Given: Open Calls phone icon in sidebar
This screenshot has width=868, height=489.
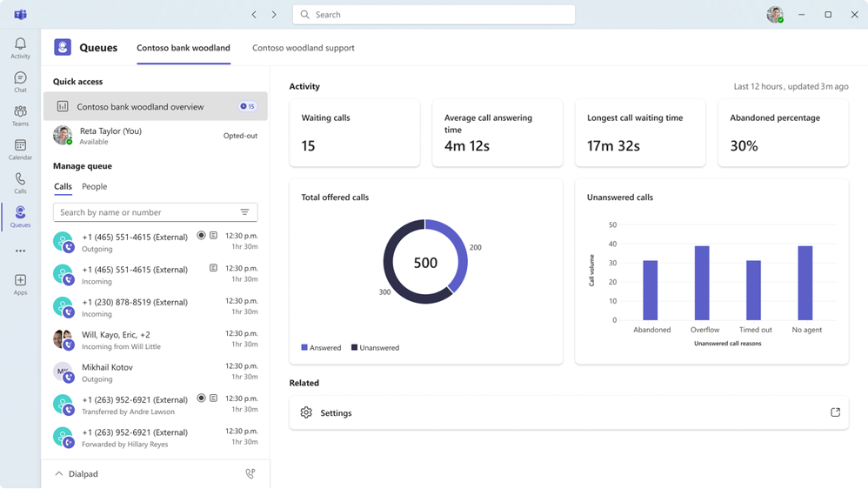Looking at the screenshot, I should 20,184.
